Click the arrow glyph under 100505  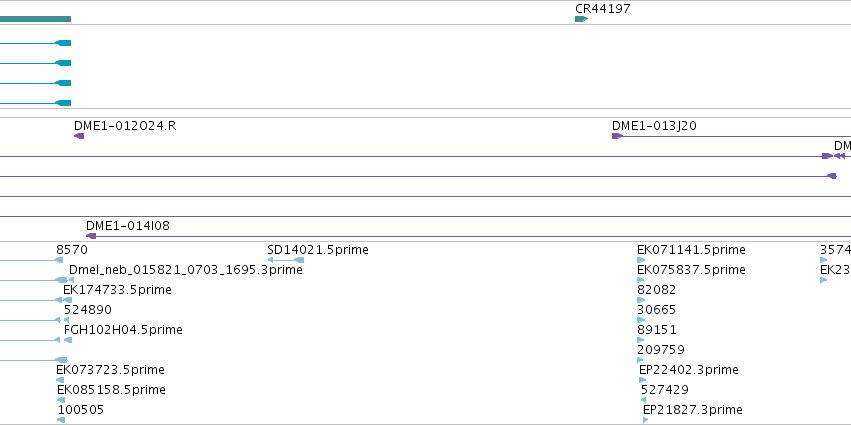(61, 420)
